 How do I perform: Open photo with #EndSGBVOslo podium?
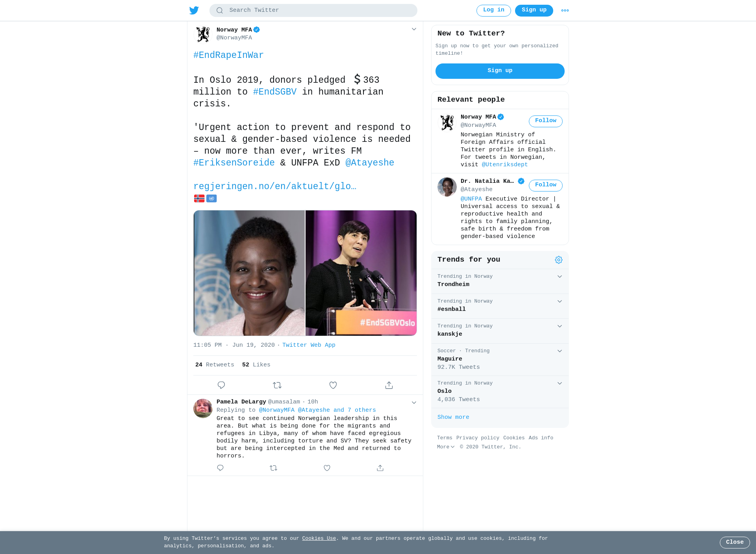click(361, 273)
